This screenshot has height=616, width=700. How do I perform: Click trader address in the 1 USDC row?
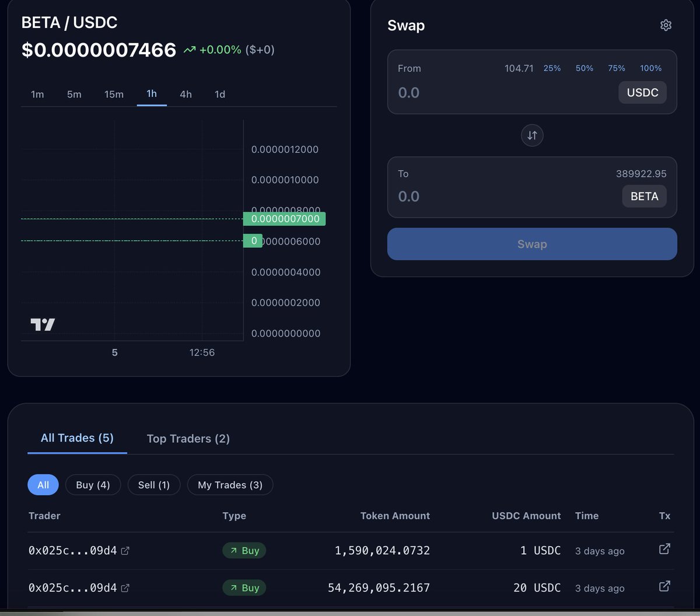[72, 551]
